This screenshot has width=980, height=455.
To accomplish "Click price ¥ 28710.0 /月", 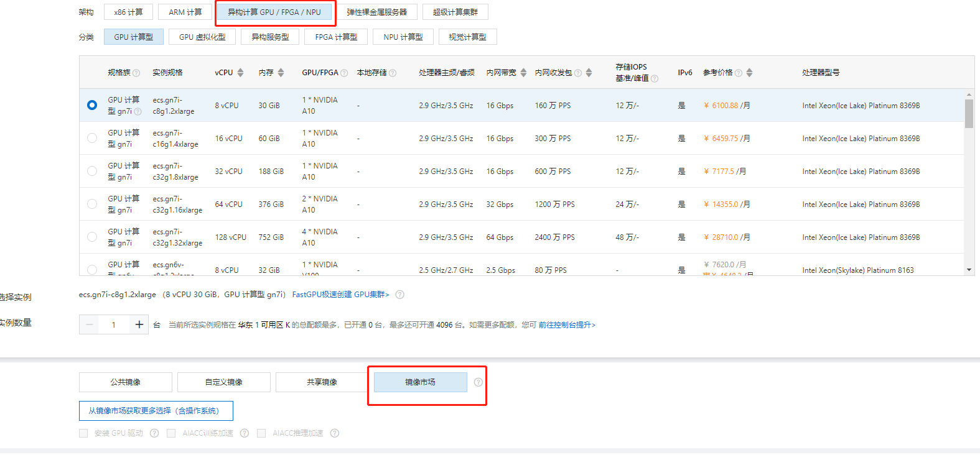I will [x=727, y=237].
